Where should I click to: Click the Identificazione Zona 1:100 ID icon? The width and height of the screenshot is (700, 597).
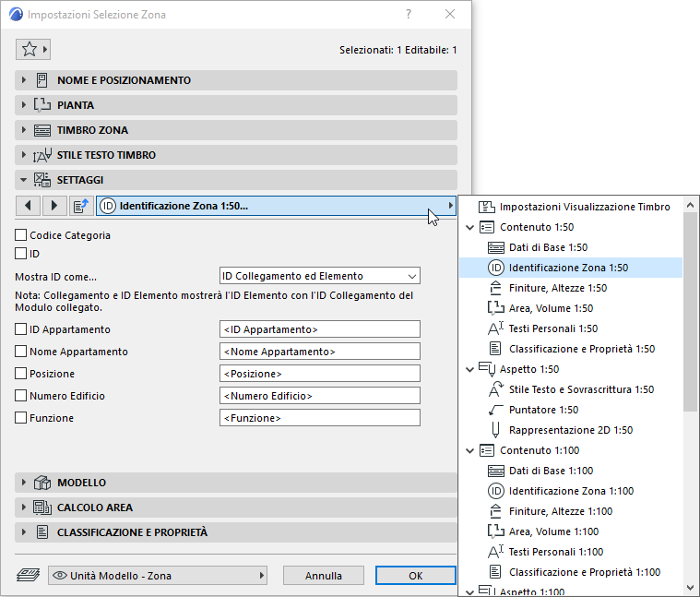(x=496, y=491)
